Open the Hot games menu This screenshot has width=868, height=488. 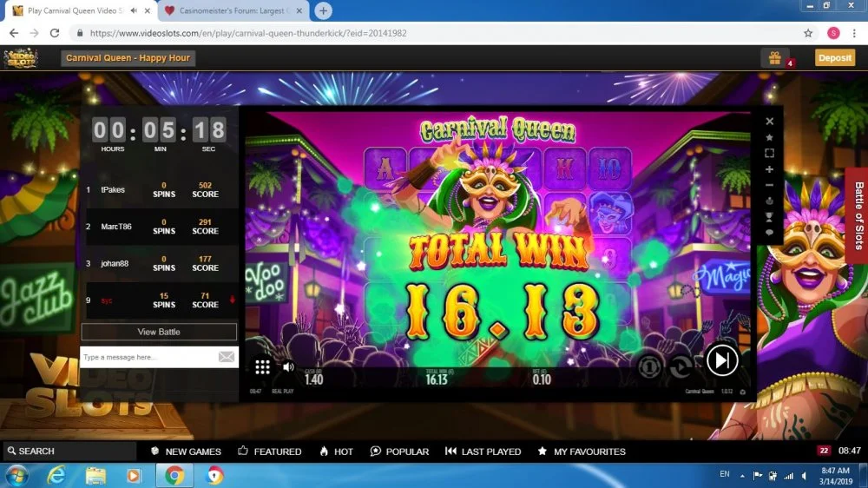[336, 452]
